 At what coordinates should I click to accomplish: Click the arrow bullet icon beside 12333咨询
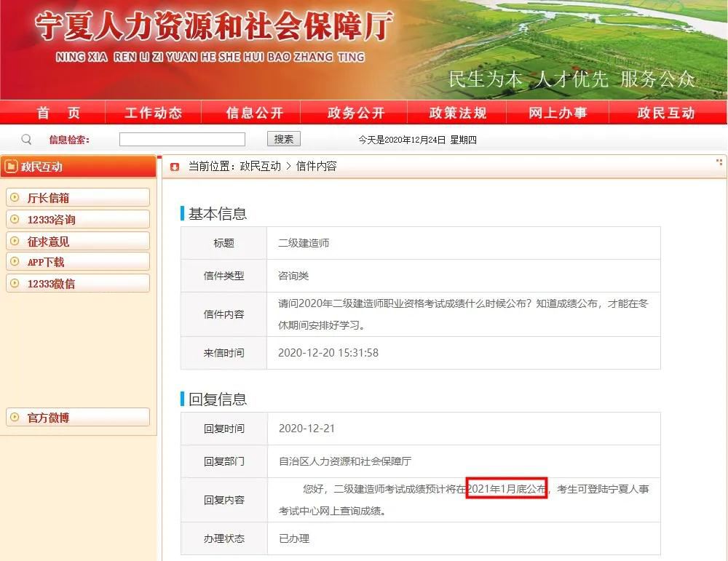pyautogui.click(x=16, y=219)
